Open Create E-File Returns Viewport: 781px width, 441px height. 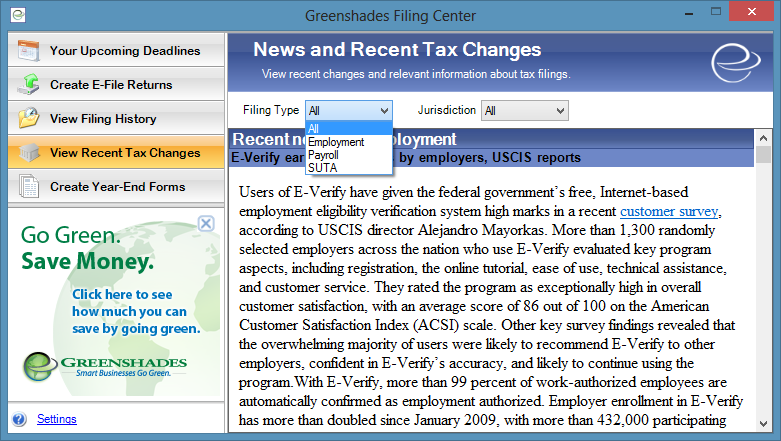[116, 84]
